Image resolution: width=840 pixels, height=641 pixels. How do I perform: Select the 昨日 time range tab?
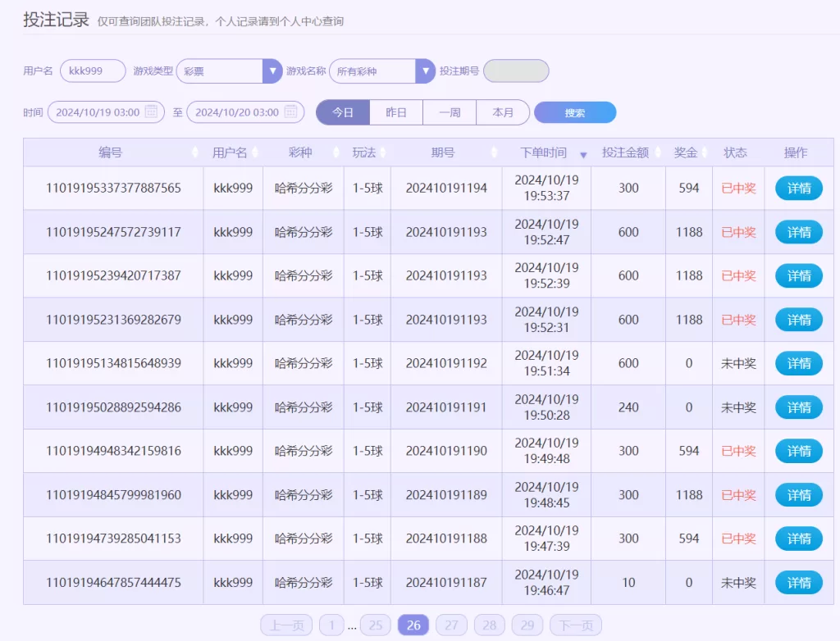(396, 112)
